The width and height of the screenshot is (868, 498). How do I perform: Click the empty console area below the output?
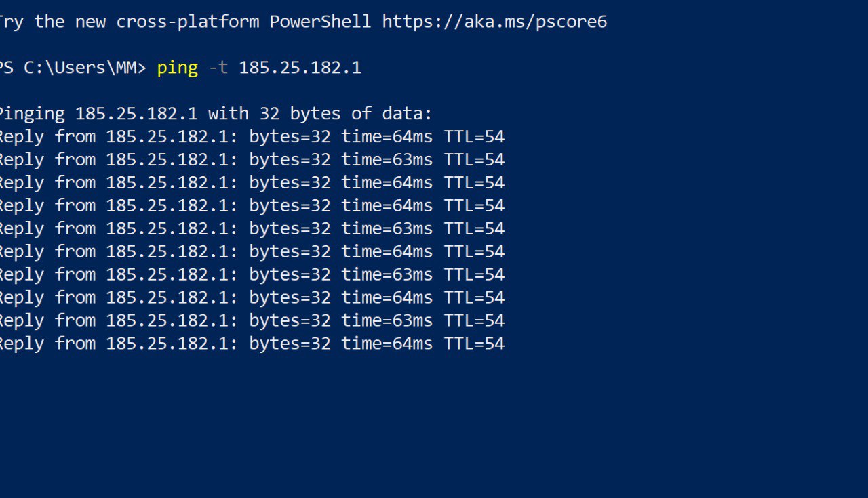click(x=434, y=427)
